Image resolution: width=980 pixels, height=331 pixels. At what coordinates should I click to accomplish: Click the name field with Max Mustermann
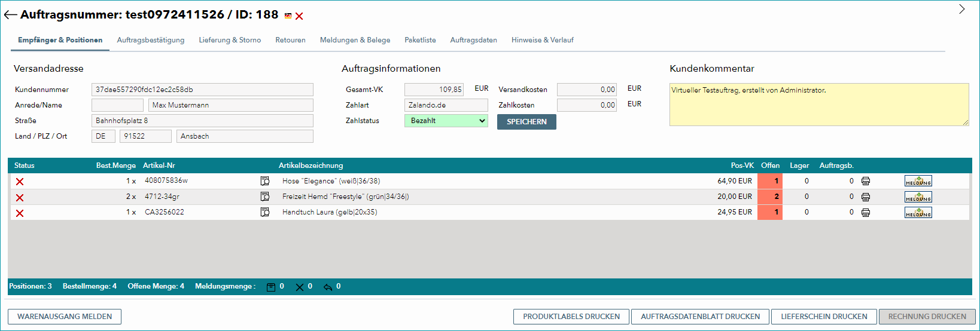point(231,105)
